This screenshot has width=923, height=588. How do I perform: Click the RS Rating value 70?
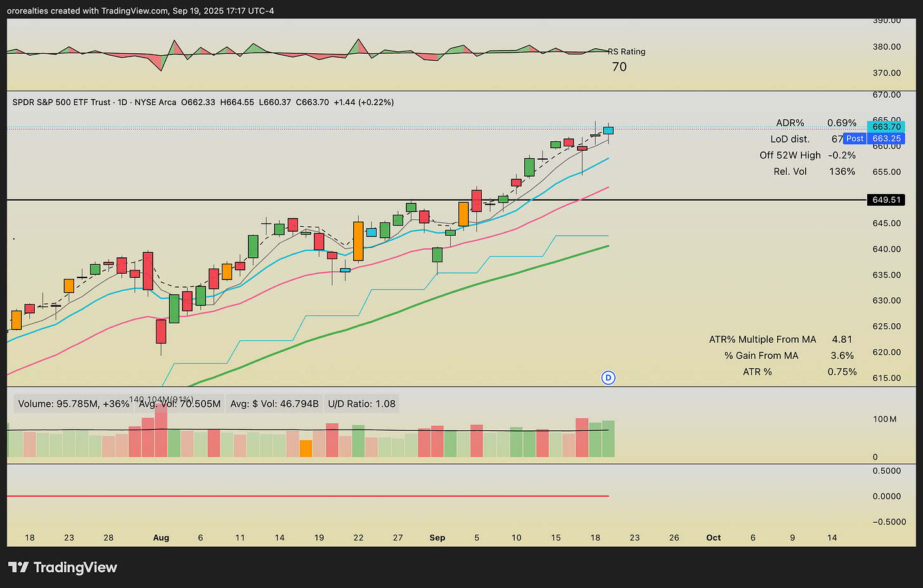tap(619, 67)
